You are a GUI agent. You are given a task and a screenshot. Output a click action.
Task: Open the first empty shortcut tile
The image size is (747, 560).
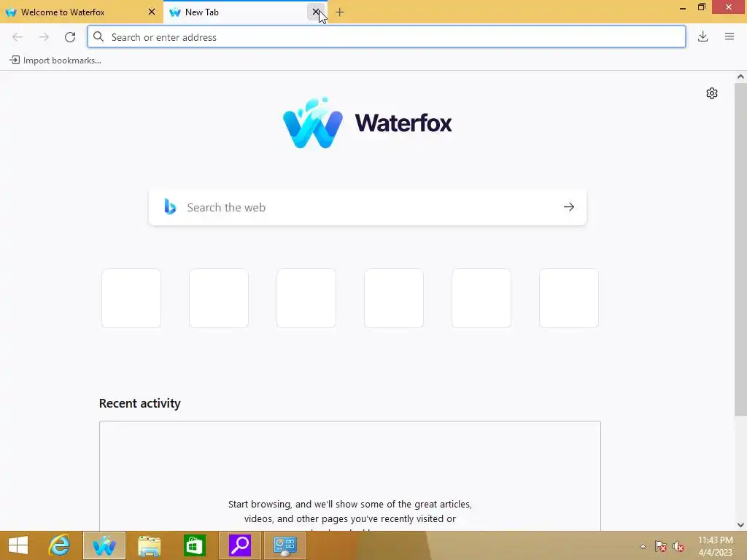tap(131, 298)
